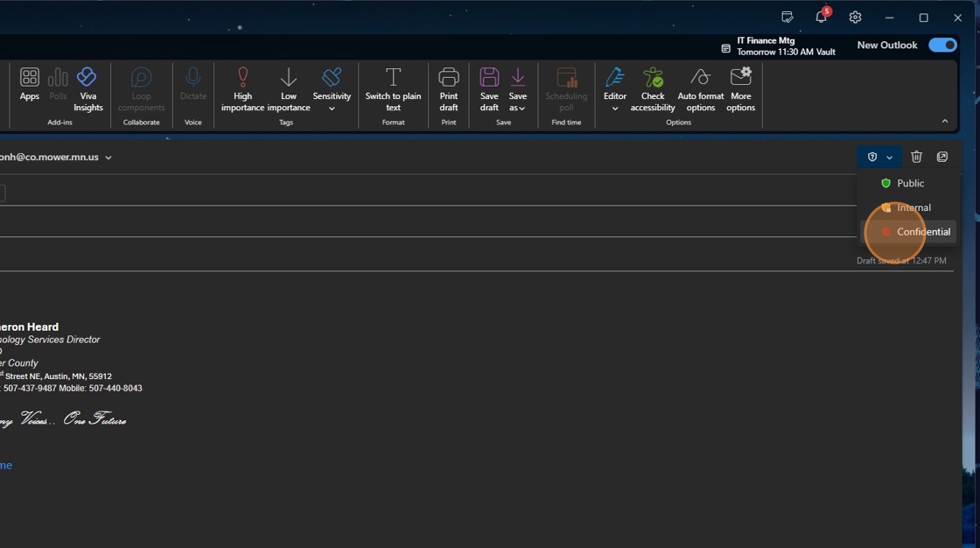Open Viva Insights
The height and width of the screenshot is (548, 980).
click(87, 90)
